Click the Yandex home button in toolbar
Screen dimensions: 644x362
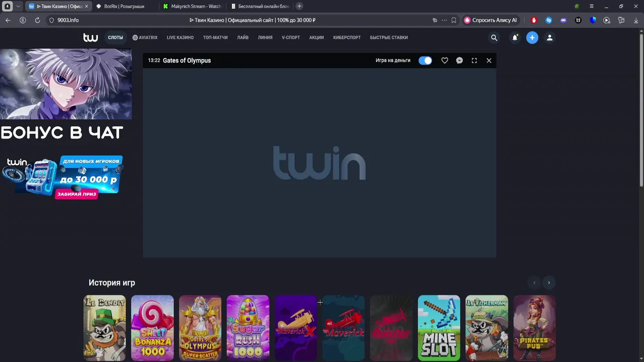[x=23, y=20]
